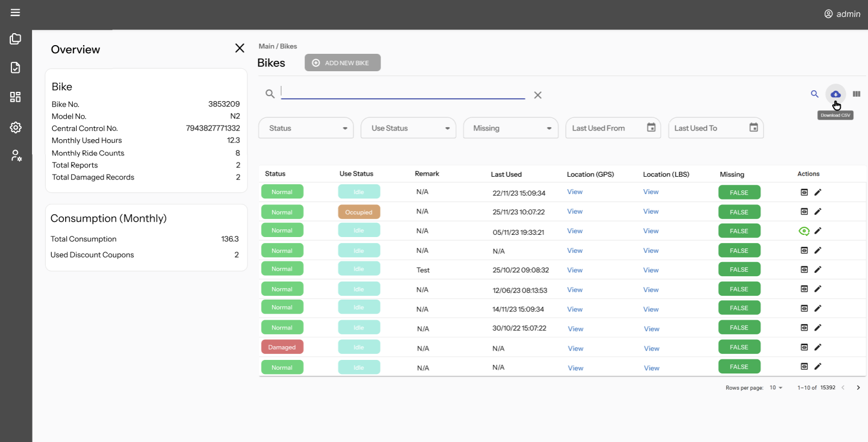Sort by the Last Used column header
Viewport: 868px width, 442px height.
[506, 175]
